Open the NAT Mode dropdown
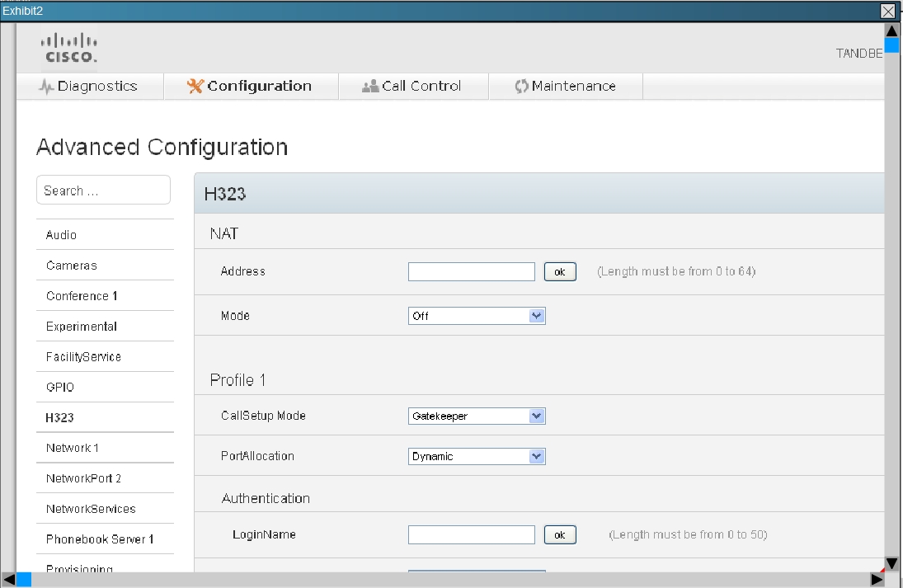The image size is (903, 588). 477,316
